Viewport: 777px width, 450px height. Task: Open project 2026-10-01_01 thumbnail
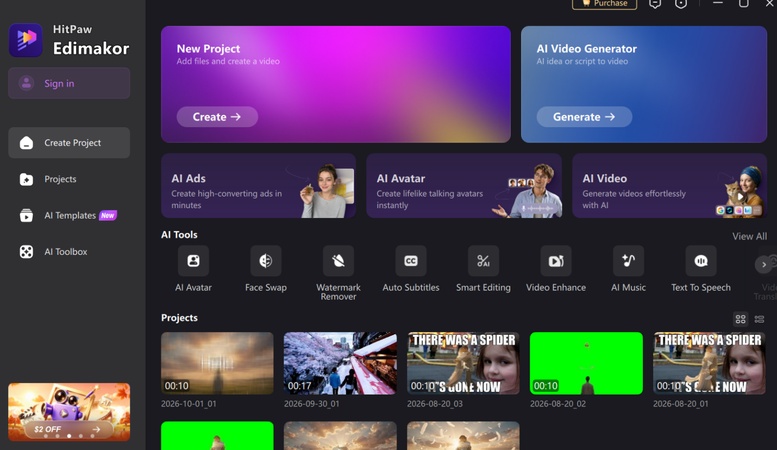217,363
